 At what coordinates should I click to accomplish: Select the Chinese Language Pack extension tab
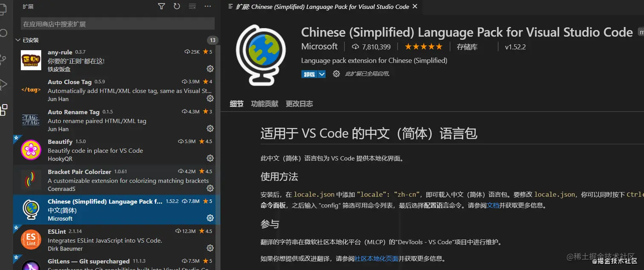[x=323, y=6]
